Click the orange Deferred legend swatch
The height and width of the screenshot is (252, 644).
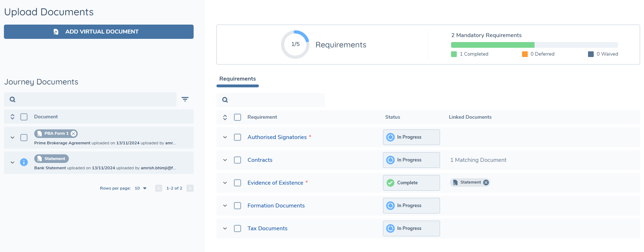525,54
